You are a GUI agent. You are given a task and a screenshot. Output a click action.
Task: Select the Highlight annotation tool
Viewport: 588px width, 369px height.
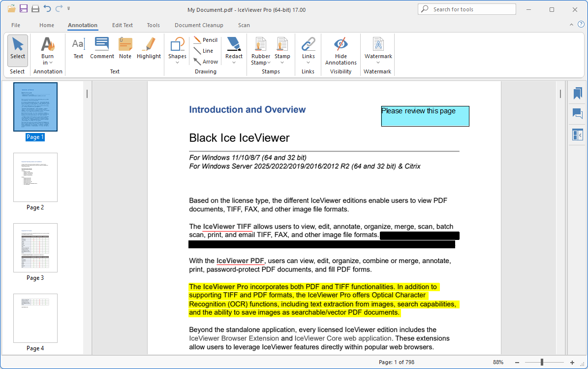pos(149,48)
